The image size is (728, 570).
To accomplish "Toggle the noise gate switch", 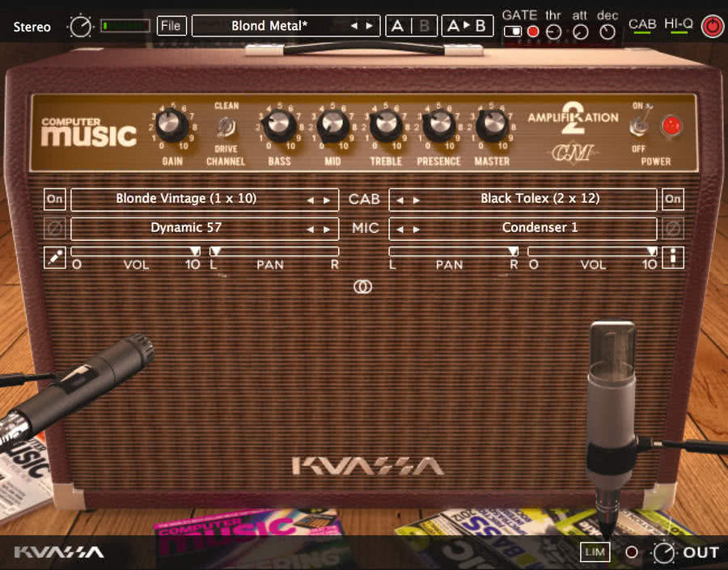I will (513, 32).
